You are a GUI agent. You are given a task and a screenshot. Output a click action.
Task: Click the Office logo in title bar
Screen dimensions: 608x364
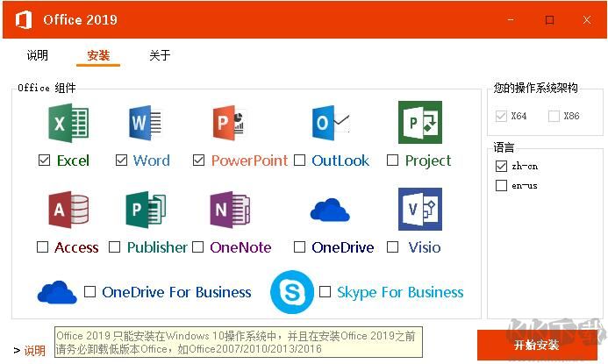click(25, 19)
